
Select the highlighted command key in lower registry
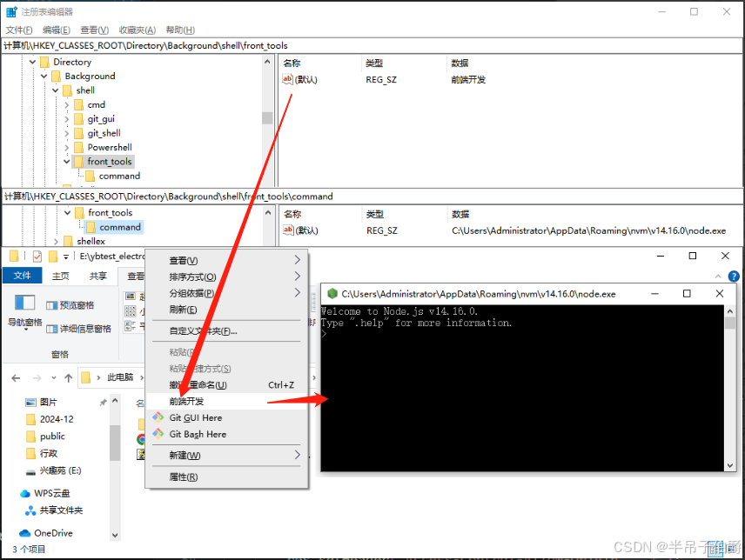click(x=120, y=227)
